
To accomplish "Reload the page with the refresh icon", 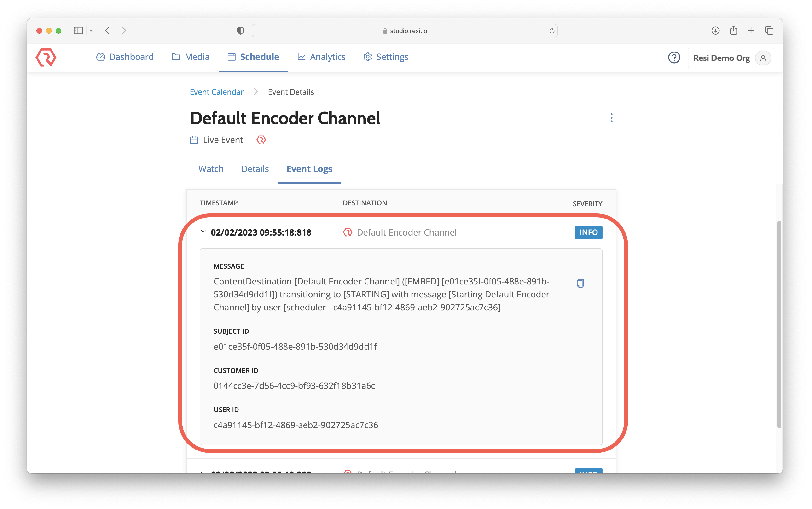I will pyautogui.click(x=551, y=30).
